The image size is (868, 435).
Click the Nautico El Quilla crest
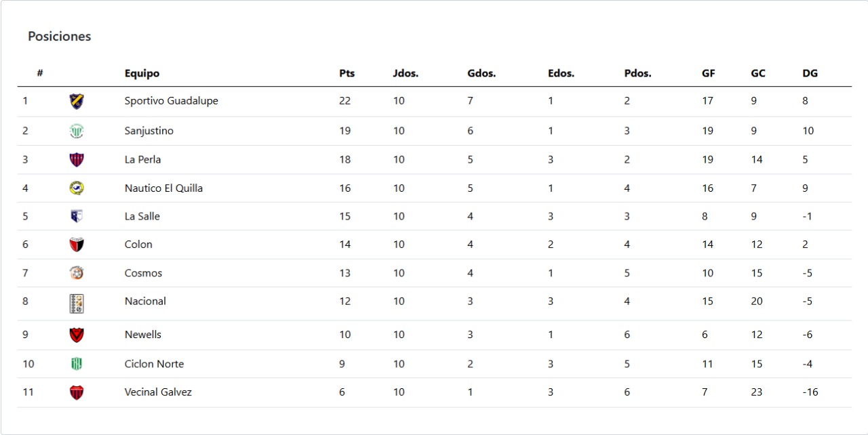coord(77,188)
